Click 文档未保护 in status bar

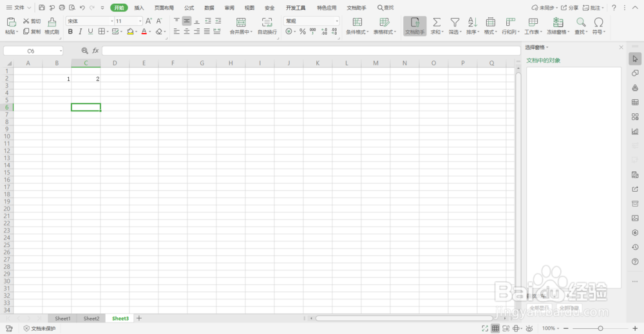point(39,328)
